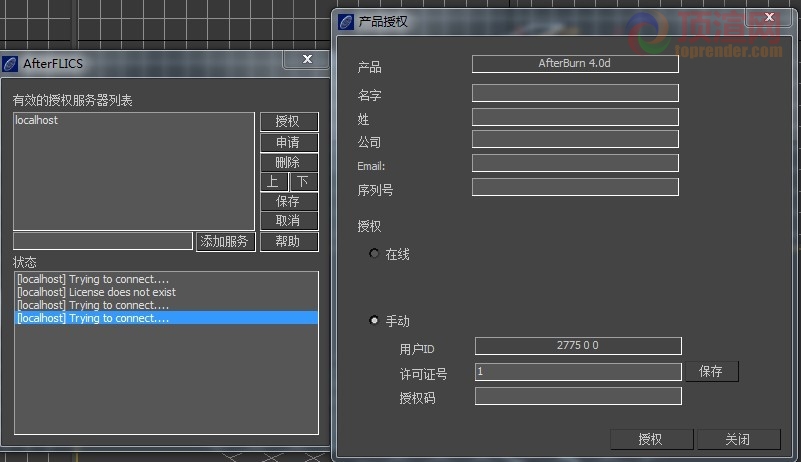Move server up with 上 button
Screen dimensions: 801x462
point(274,181)
